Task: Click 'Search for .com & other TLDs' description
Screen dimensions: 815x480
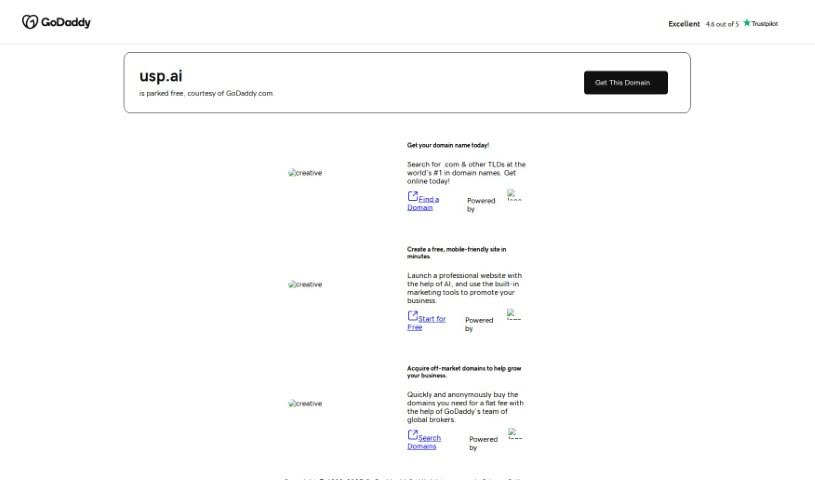Action: pos(466,173)
